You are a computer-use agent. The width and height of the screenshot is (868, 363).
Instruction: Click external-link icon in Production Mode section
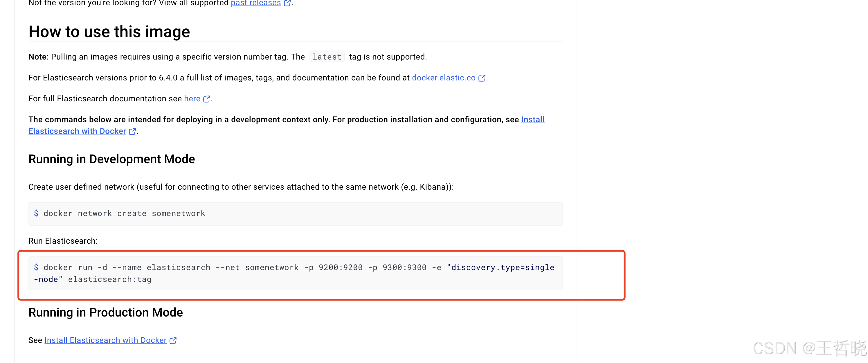pyautogui.click(x=173, y=341)
